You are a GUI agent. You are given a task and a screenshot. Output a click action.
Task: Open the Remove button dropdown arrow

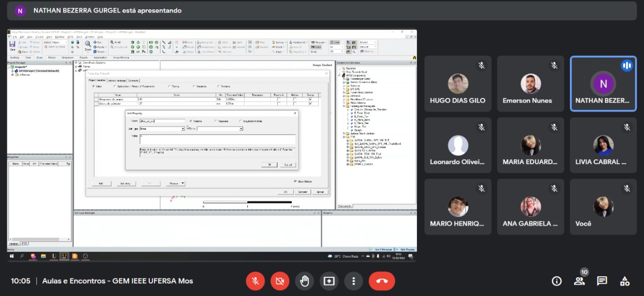183,183
